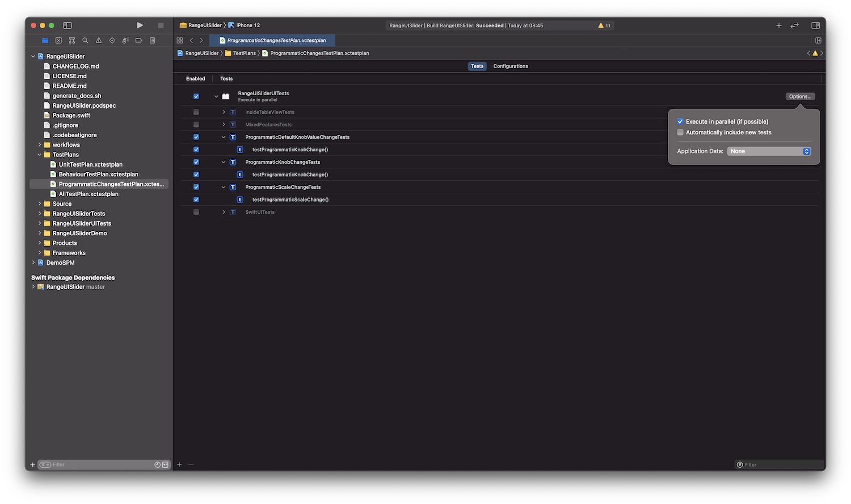This screenshot has width=851, height=504.
Task: Go forward in editor history
Action: coord(201,40)
